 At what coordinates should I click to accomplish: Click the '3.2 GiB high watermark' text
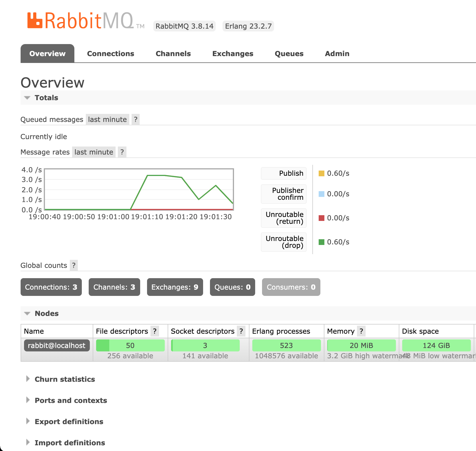[x=368, y=356]
